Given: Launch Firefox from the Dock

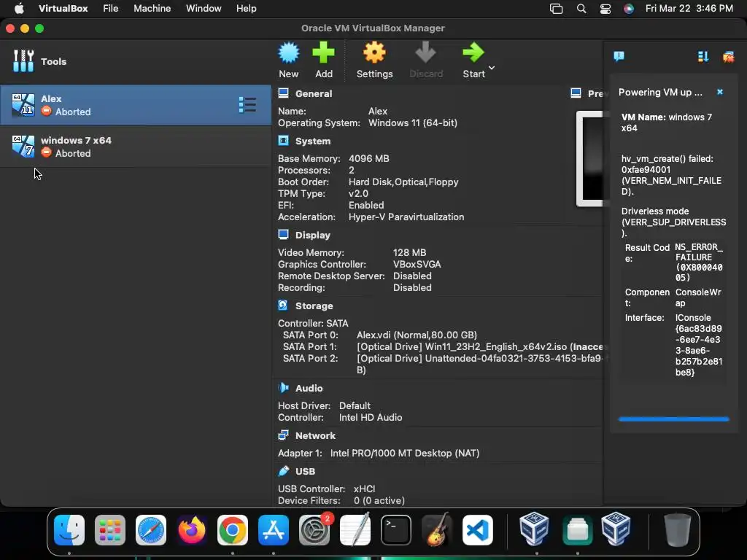Looking at the screenshot, I should click(192, 530).
